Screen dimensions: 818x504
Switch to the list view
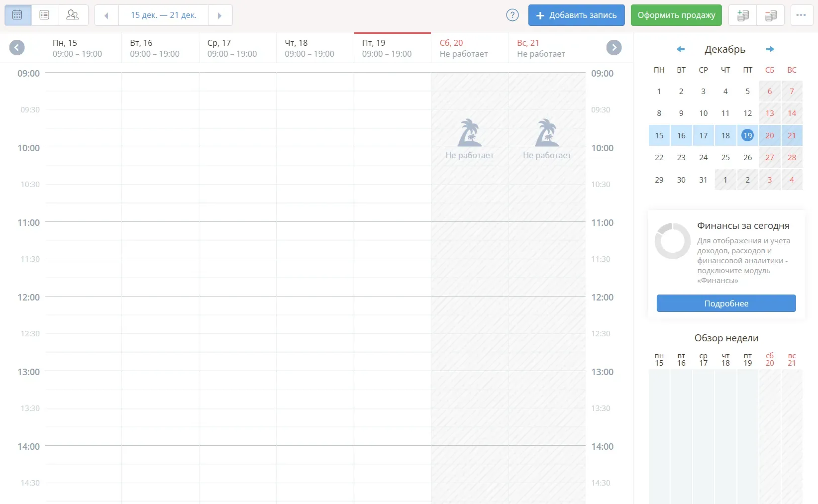[x=44, y=15]
